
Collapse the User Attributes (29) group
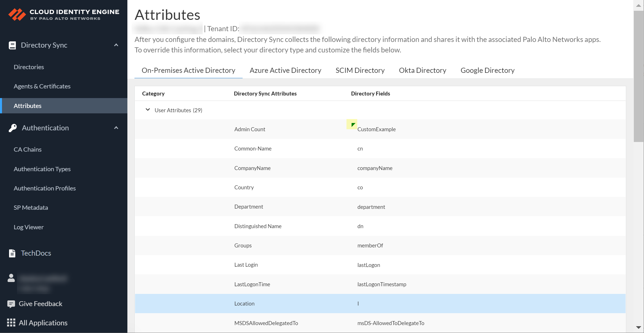(148, 110)
